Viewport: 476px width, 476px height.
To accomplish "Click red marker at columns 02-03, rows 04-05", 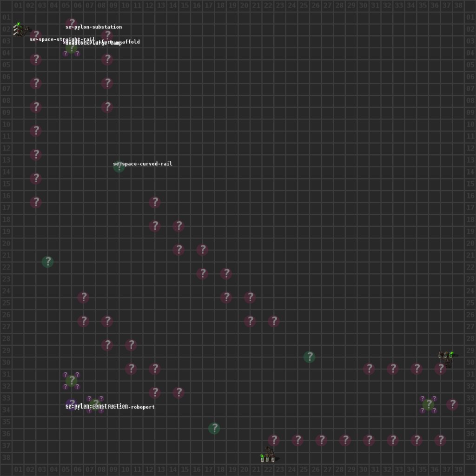I will [x=36, y=59].
